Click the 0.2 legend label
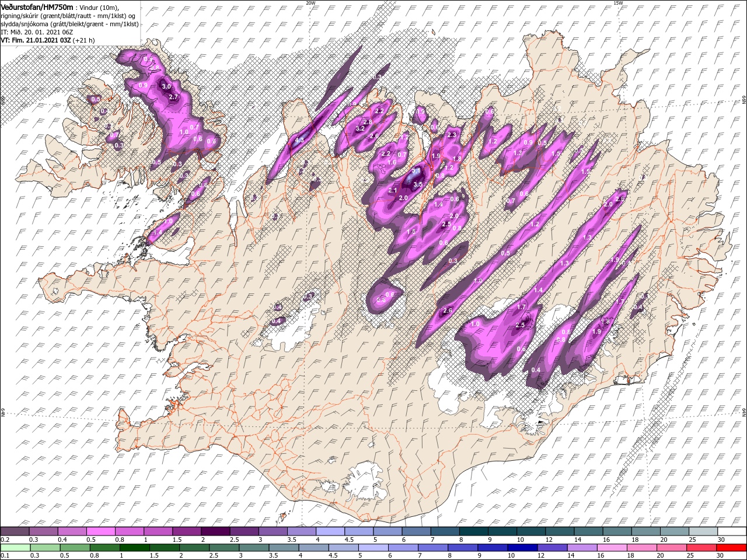 (5, 540)
